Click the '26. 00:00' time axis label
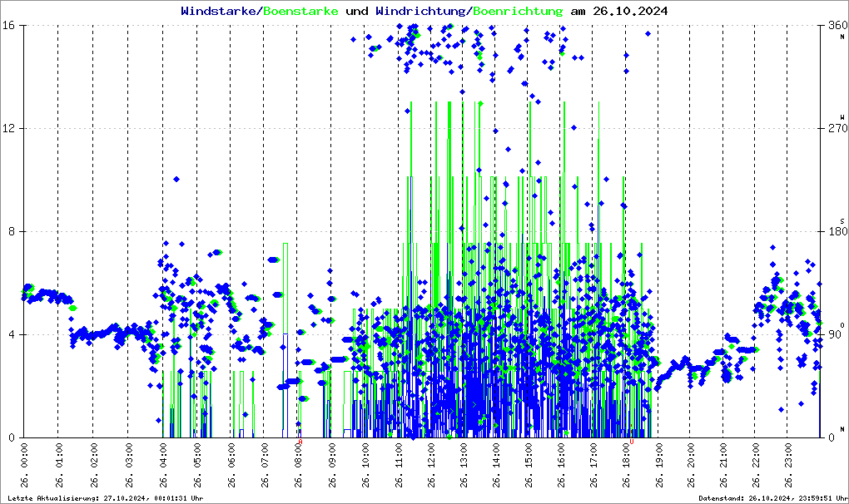 24,465
